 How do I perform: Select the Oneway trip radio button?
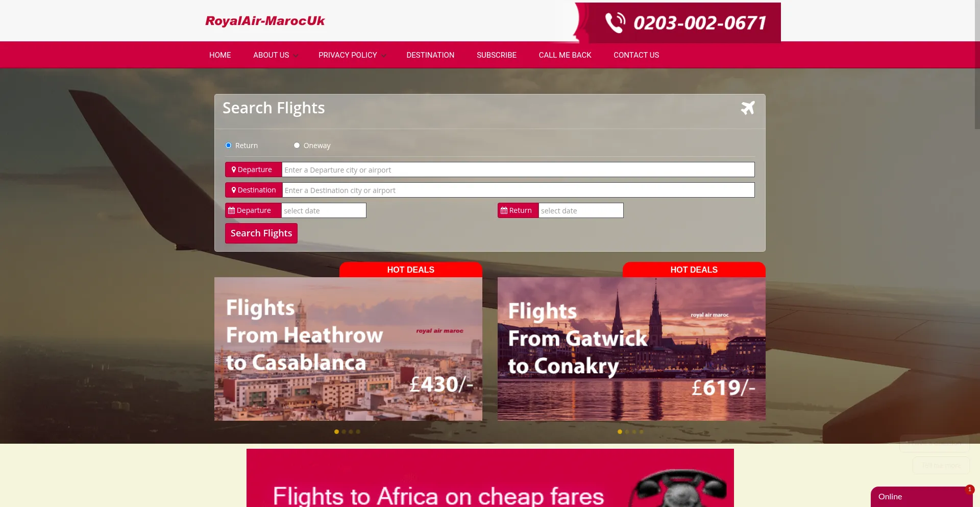click(297, 146)
